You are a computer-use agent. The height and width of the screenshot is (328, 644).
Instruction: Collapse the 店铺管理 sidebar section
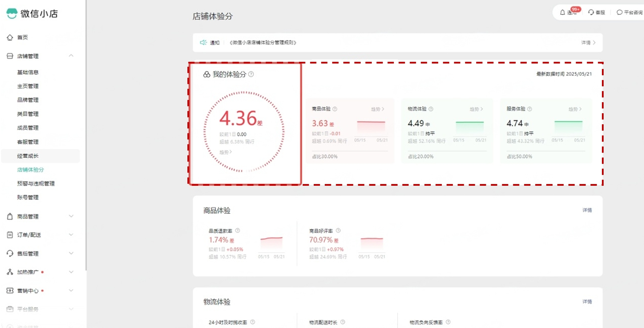click(x=71, y=56)
